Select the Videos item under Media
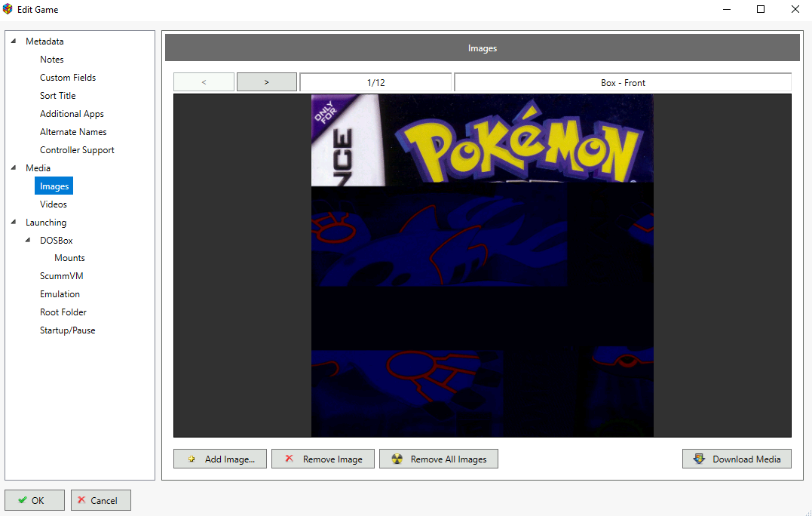Viewport: 812px width, 516px height. 54,204
